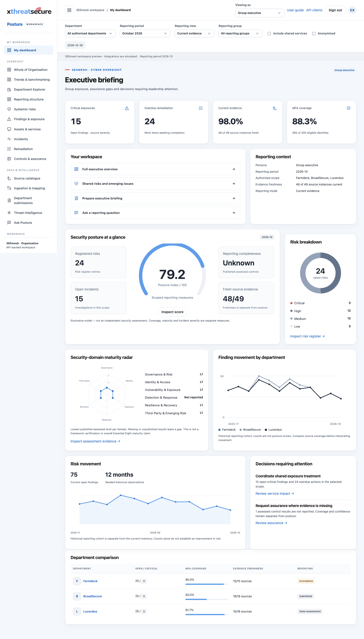Click the Ask Posture chat icon in sidebar
This screenshot has height=639, width=364.
pyautogui.click(x=9, y=222)
